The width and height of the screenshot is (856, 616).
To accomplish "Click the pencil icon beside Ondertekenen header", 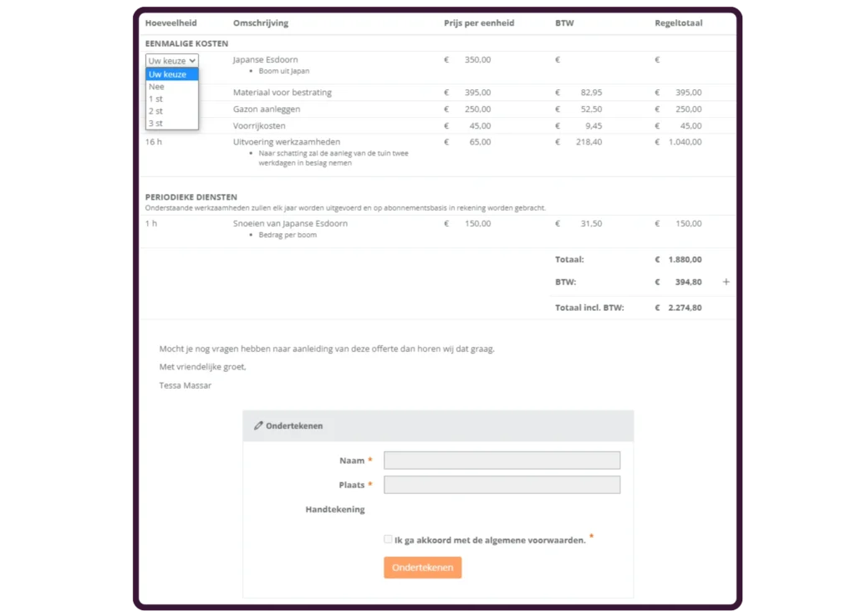I will (x=258, y=425).
